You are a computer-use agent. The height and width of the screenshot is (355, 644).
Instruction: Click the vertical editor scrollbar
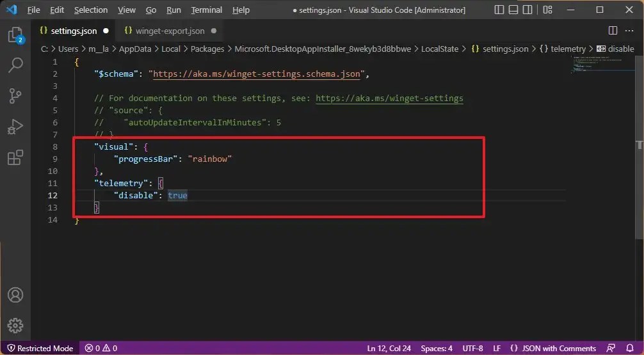pos(639,146)
